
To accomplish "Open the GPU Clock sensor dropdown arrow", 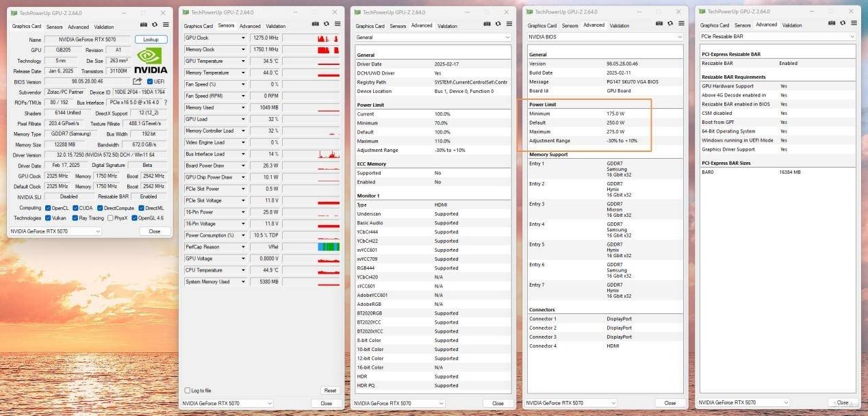I will (243, 38).
